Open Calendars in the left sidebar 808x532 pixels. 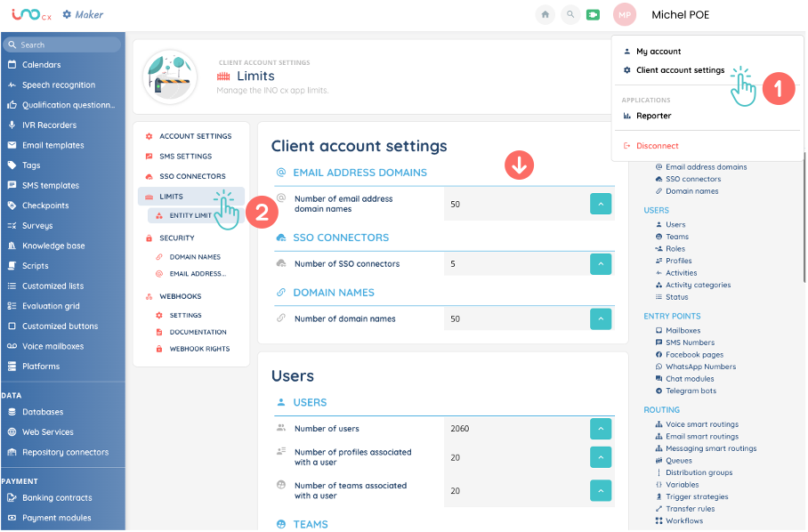[x=41, y=65]
